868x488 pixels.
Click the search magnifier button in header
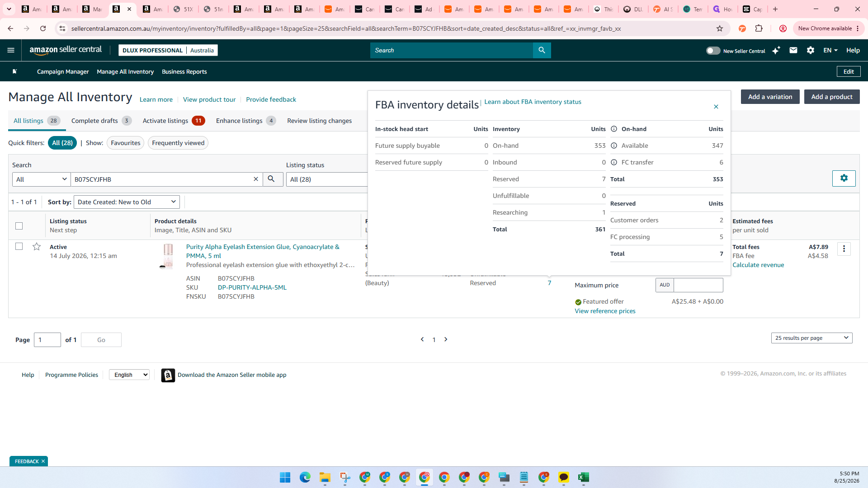click(542, 50)
